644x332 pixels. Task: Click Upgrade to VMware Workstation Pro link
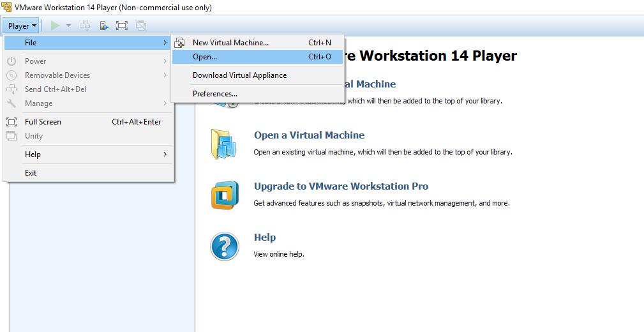coord(341,186)
